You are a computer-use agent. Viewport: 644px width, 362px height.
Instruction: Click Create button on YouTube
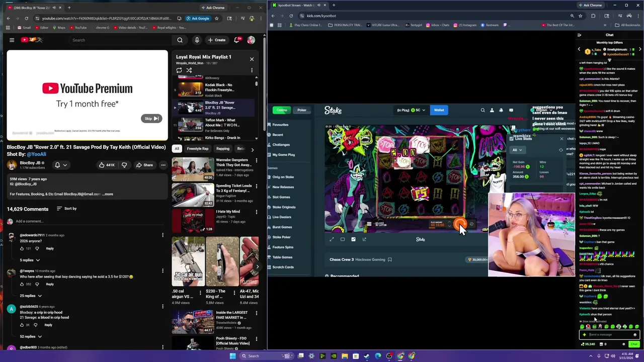[216, 40]
